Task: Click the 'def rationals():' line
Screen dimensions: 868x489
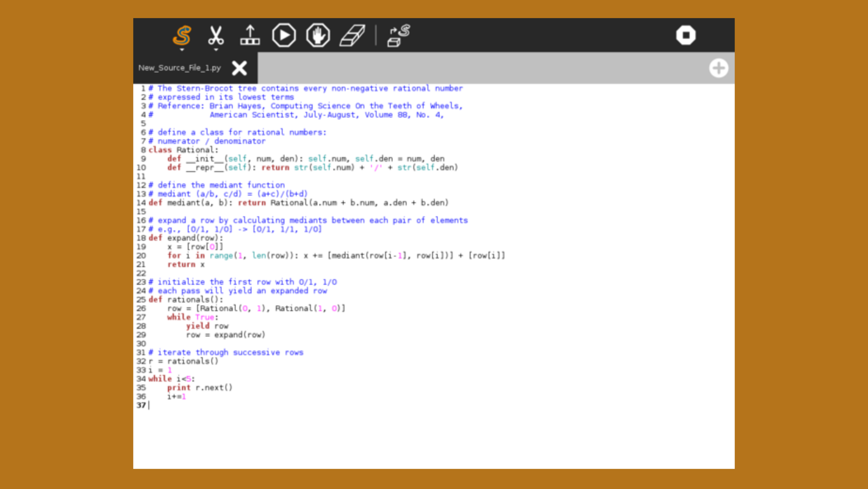Action: pyautogui.click(x=186, y=300)
